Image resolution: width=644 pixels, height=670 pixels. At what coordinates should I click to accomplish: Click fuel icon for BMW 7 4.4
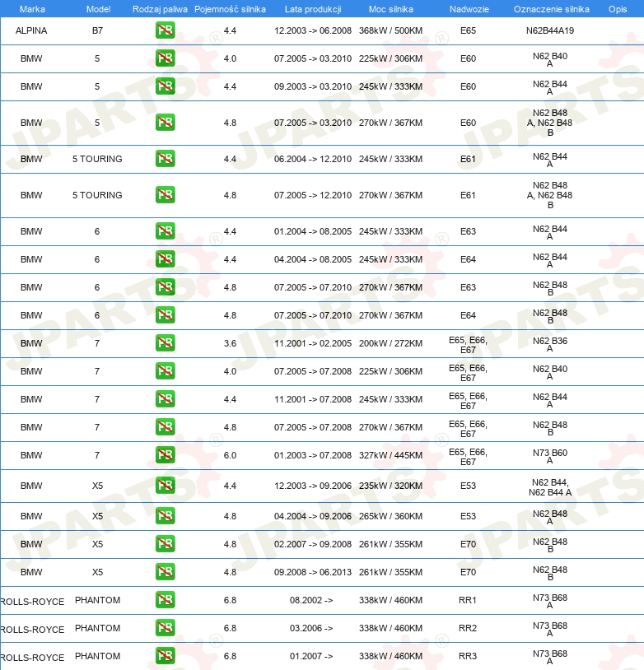[165, 399]
